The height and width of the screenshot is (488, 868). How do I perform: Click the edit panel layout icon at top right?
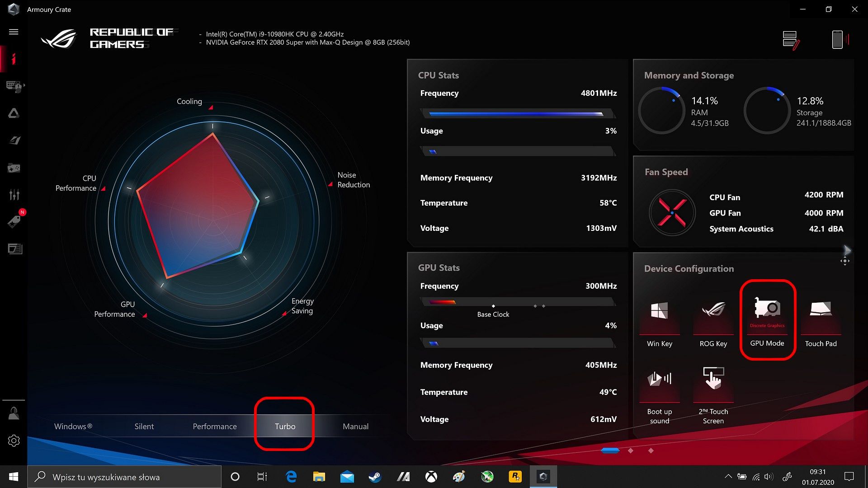[x=791, y=40]
